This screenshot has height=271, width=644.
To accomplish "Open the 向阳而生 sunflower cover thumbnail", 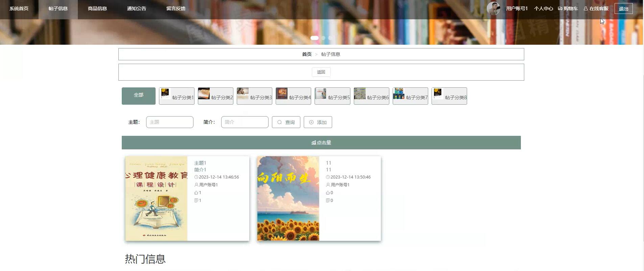I will click(x=288, y=199).
